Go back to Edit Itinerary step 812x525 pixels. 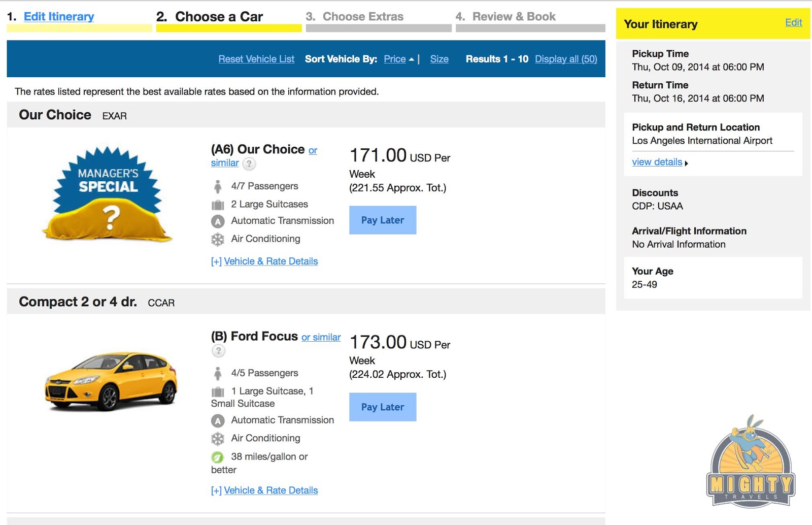point(59,17)
